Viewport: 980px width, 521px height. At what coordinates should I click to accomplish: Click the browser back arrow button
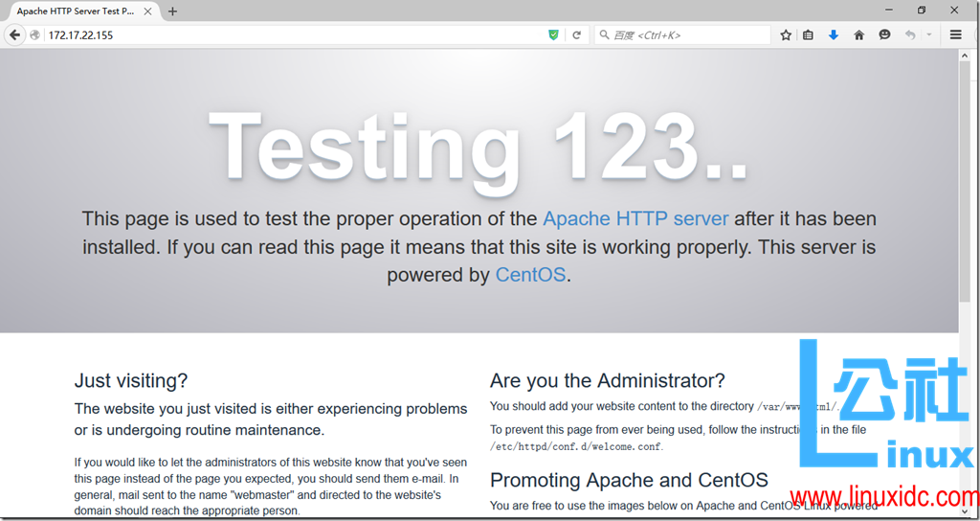tap(14, 35)
